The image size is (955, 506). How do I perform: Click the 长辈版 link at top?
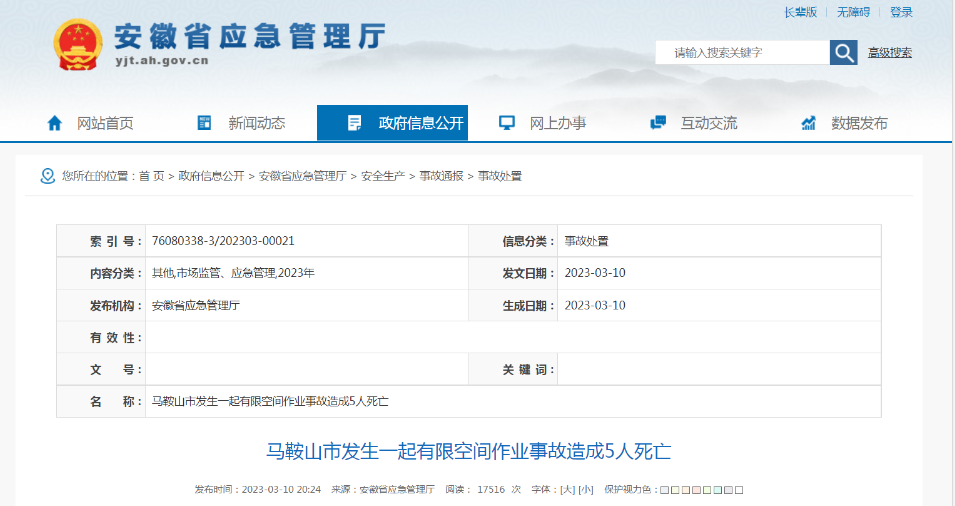click(800, 12)
